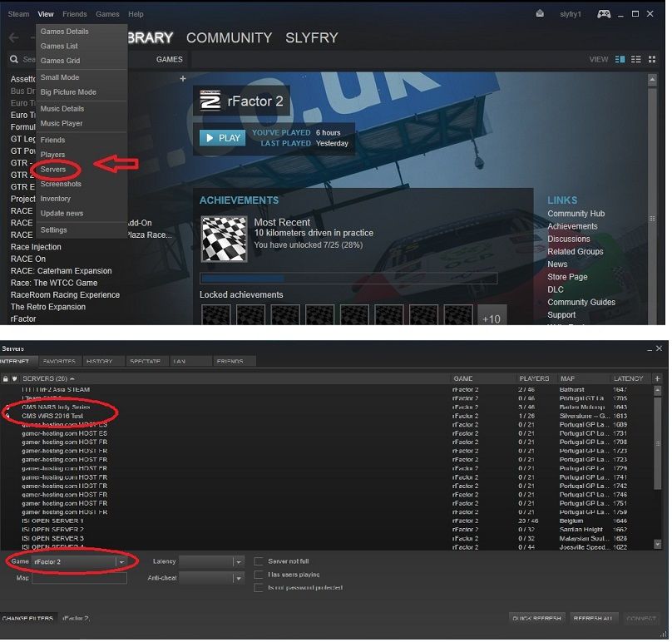
Task: Switch to detail view icon
Action: pos(620,59)
